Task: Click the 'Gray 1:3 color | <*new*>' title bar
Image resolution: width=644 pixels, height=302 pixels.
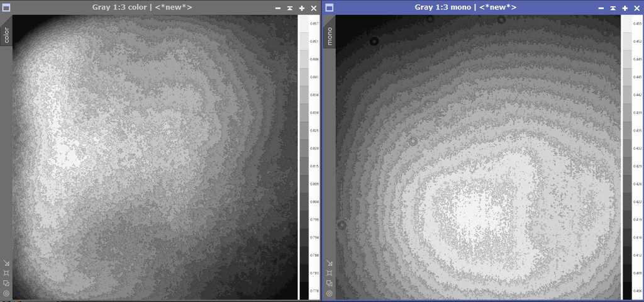Action: point(142,8)
